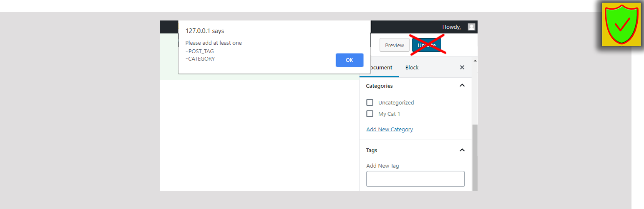Viewport: 644px width, 209px height.
Task: Select the Tags panel title
Action: pyautogui.click(x=372, y=150)
